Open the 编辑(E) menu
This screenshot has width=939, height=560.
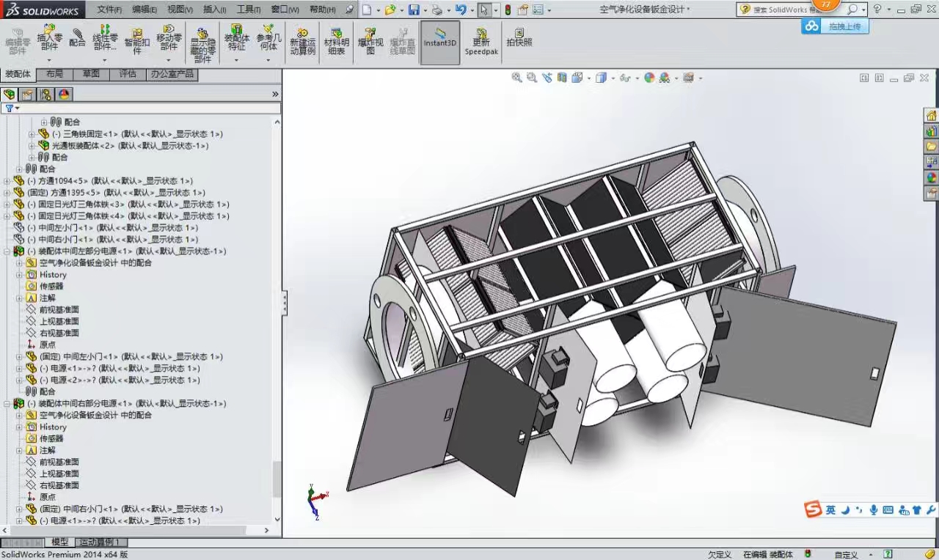[x=145, y=10]
